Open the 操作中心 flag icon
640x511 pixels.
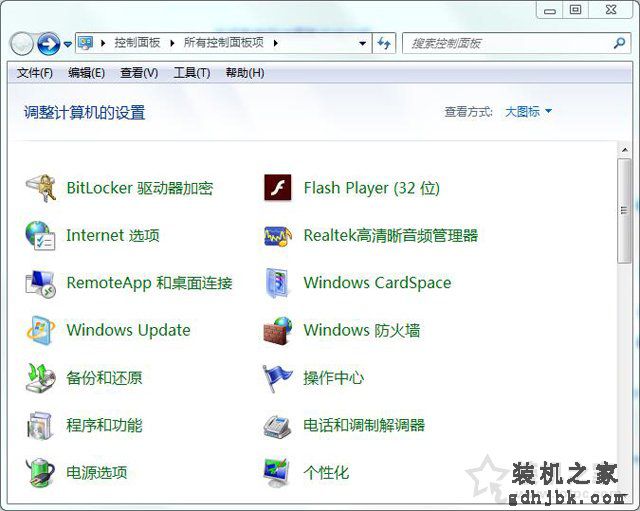[278, 378]
